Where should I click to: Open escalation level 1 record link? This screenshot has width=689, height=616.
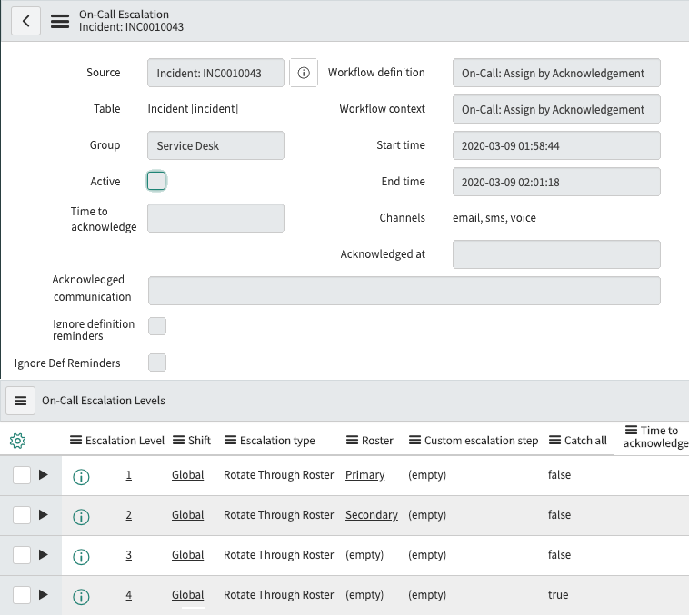[129, 475]
